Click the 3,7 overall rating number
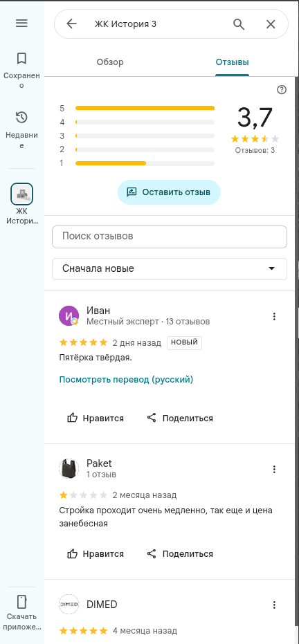The image size is (299, 644). click(255, 118)
